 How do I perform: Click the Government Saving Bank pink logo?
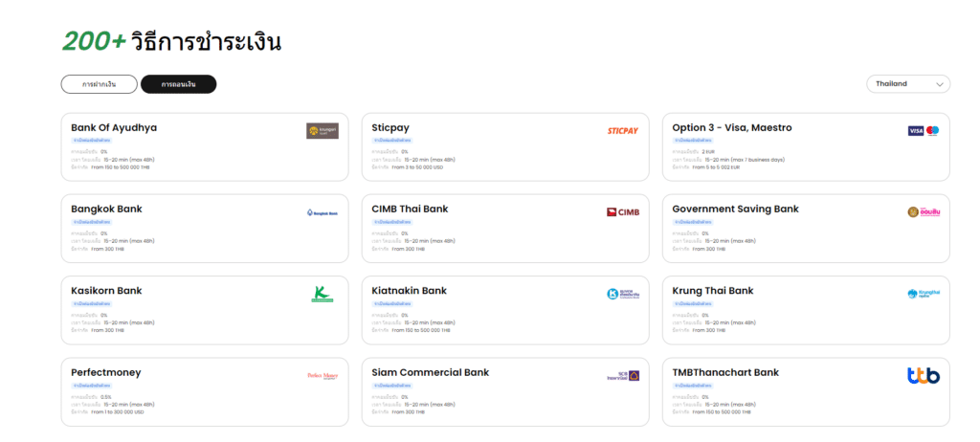pyautogui.click(x=924, y=212)
